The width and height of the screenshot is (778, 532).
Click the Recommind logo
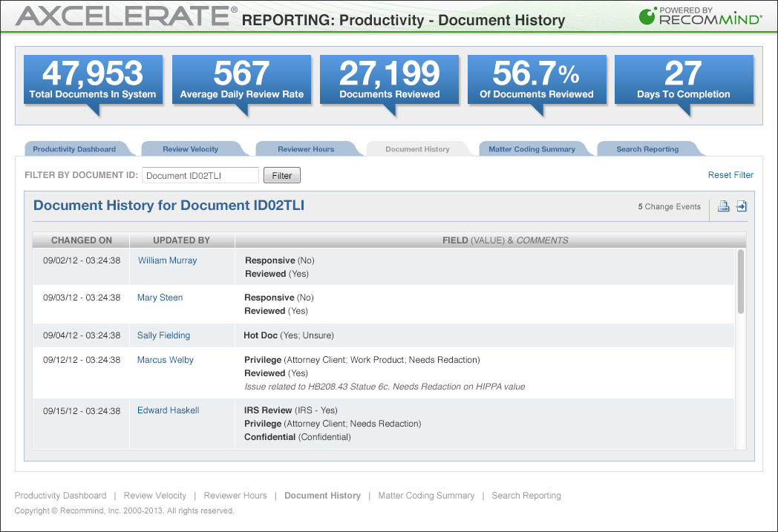700,16
